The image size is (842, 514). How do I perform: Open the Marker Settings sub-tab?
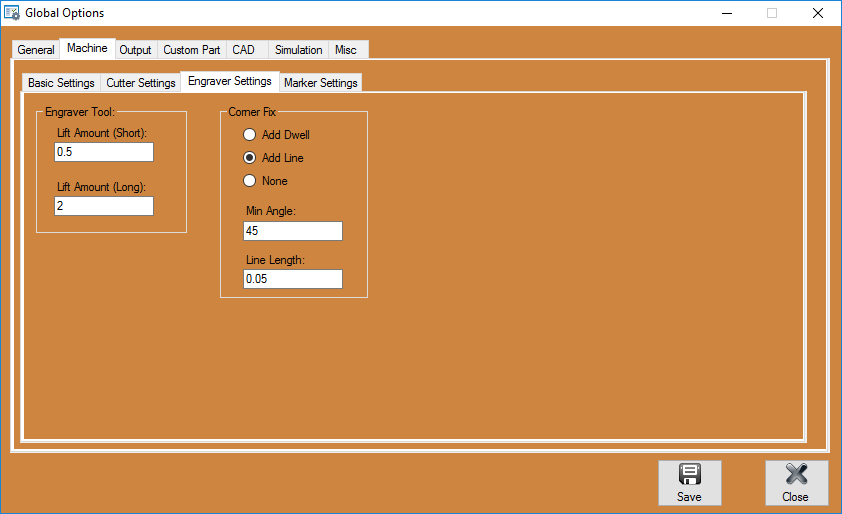320,83
